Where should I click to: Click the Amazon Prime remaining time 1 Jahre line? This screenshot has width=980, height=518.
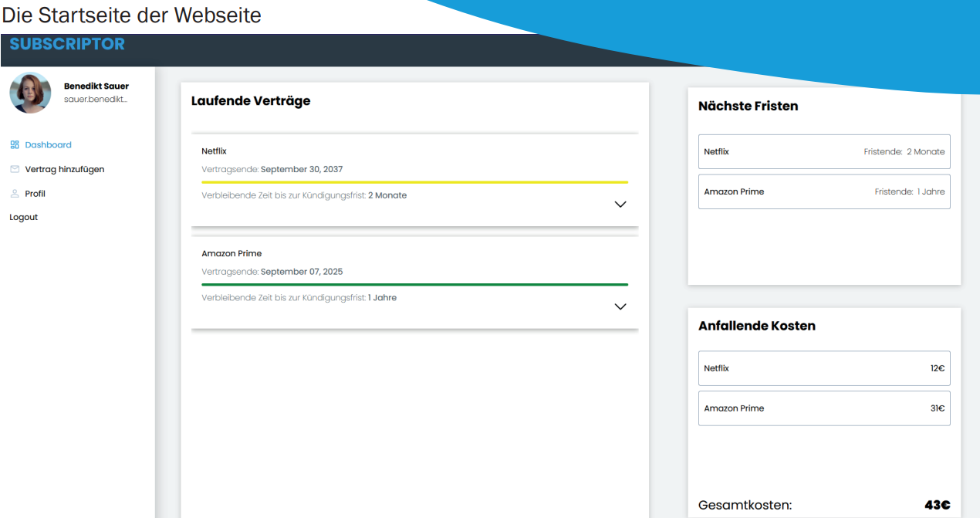tap(299, 297)
